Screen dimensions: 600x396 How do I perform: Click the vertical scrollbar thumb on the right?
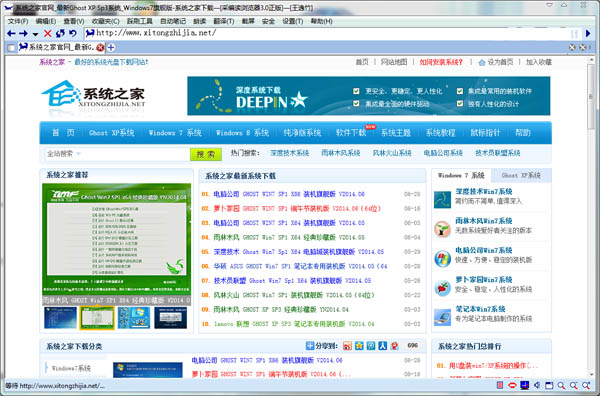(x=592, y=97)
